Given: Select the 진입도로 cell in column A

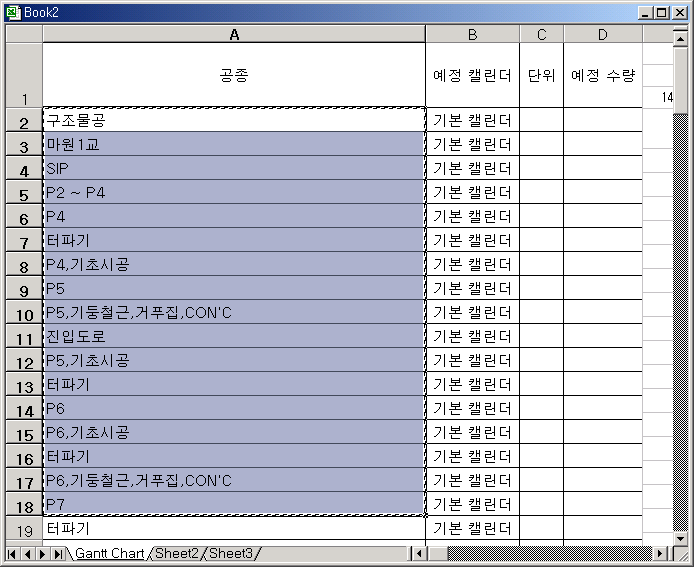Looking at the screenshot, I should coord(234,336).
